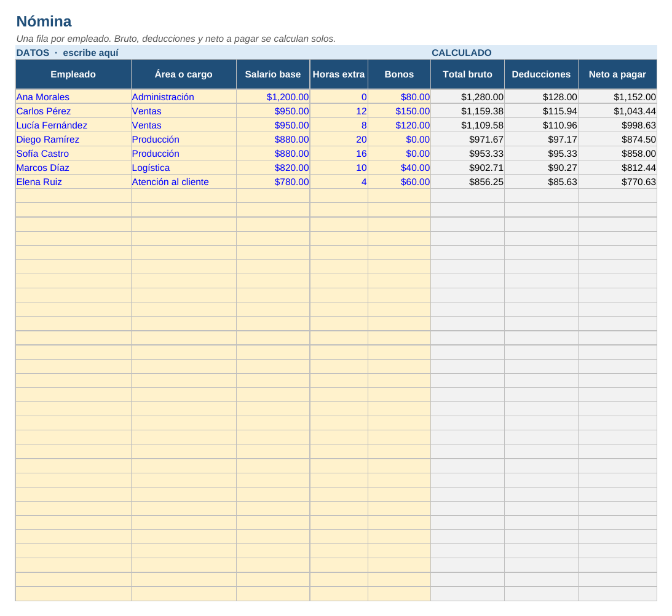This screenshot has height=616, width=672.
Task: Select the Logística area cell
Action: pyautogui.click(x=183, y=168)
